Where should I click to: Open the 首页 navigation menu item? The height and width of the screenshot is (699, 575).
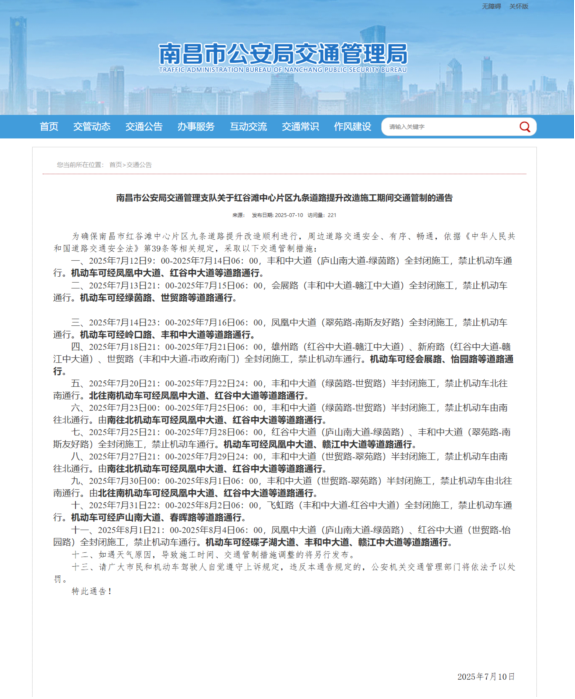point(49,127)
